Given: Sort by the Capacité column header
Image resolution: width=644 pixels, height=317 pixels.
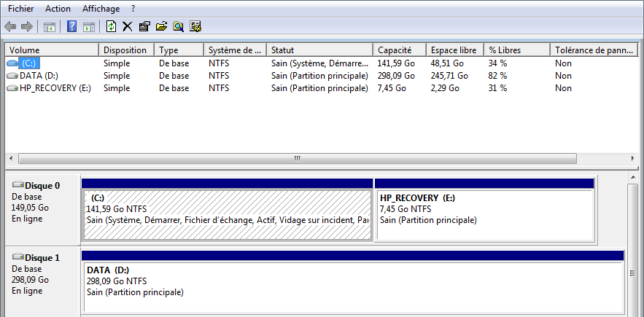Looking at the screenshot, I should [x=400, y=50].
